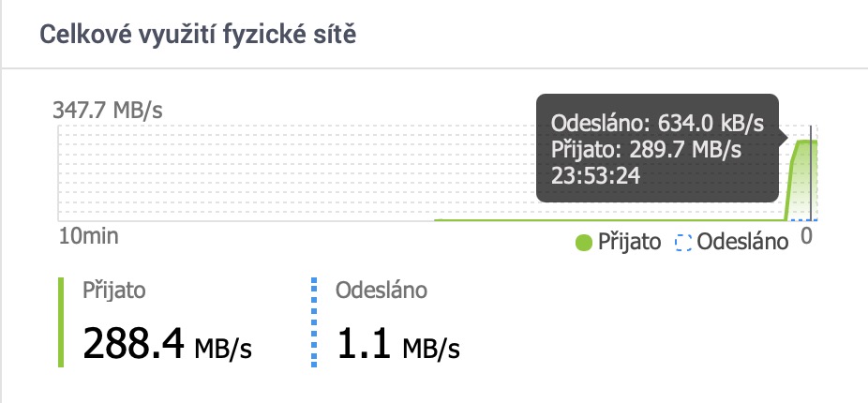
Task: Click the tooltip line Odesláno: 634.0 kB/s
Action: pyautogui.click(x=658, y=123)
